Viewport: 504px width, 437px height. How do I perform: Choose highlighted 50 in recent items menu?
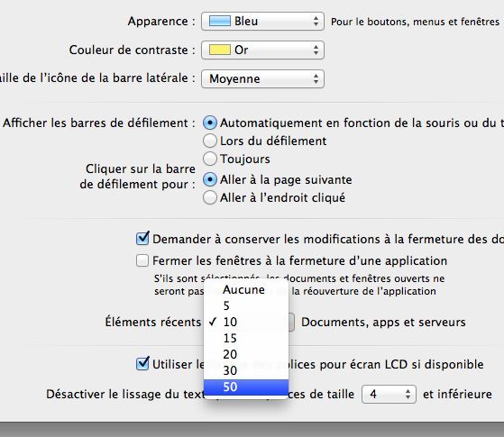(246, 387)
